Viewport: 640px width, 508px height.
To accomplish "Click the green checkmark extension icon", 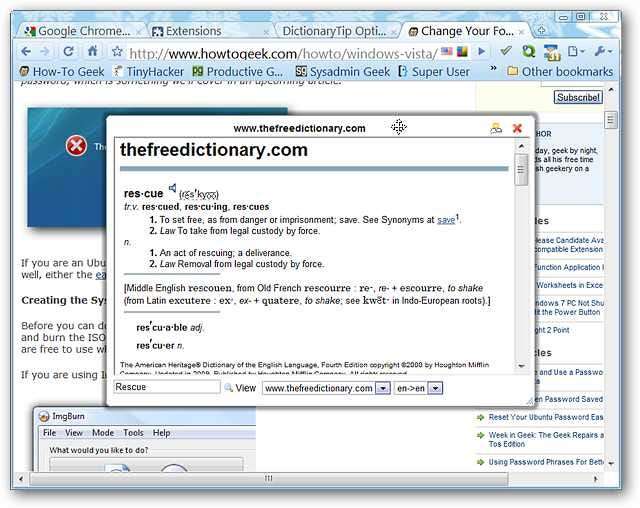I will 506,51.
